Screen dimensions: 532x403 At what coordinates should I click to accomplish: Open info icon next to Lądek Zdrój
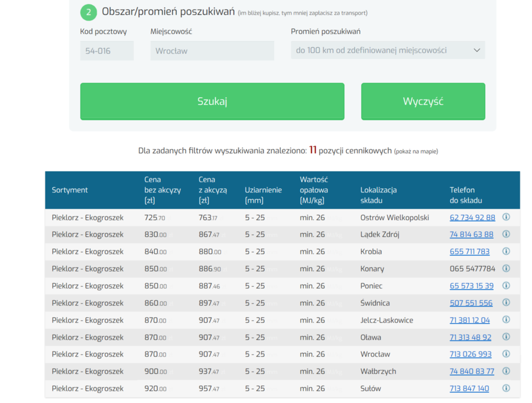tap(506, 234)
